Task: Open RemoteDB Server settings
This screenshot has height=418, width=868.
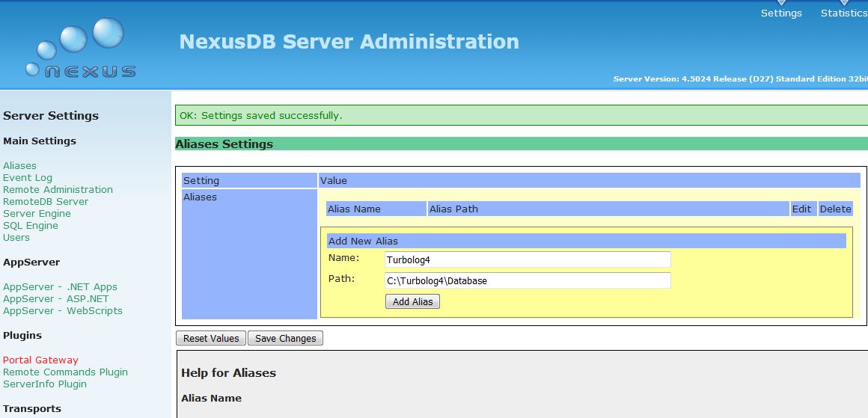Action: pos(46,201)
